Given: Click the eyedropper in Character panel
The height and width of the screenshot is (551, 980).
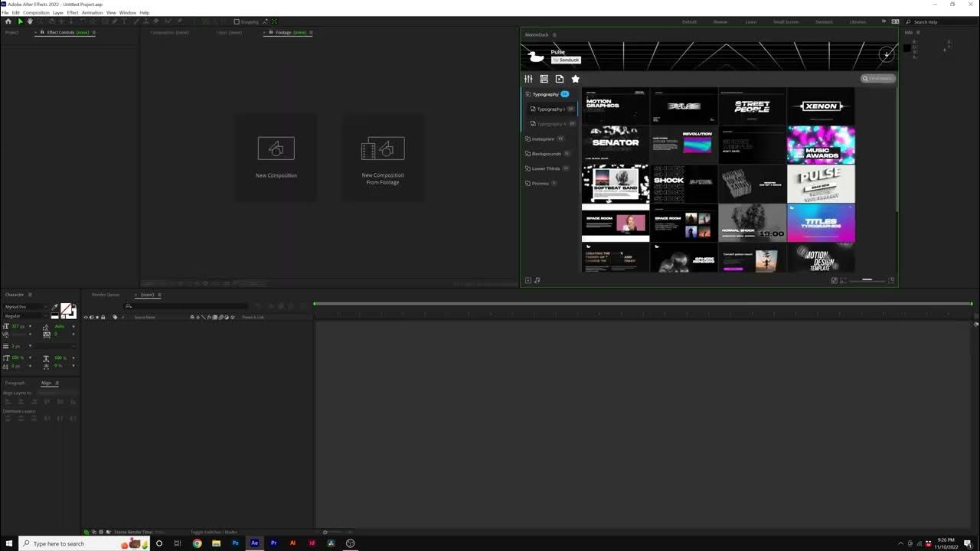Looking at the screenshot, I should [x=54, y=308].
